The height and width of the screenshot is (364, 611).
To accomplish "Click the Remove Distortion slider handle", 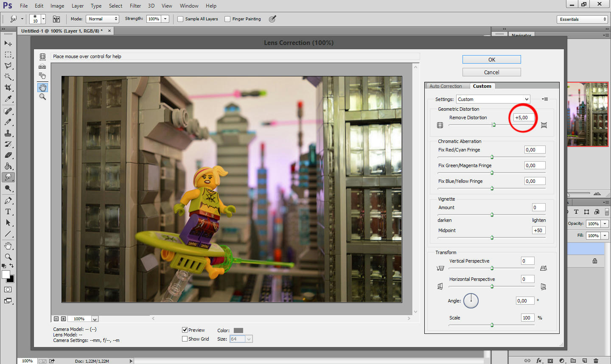I will pos(494,125).
